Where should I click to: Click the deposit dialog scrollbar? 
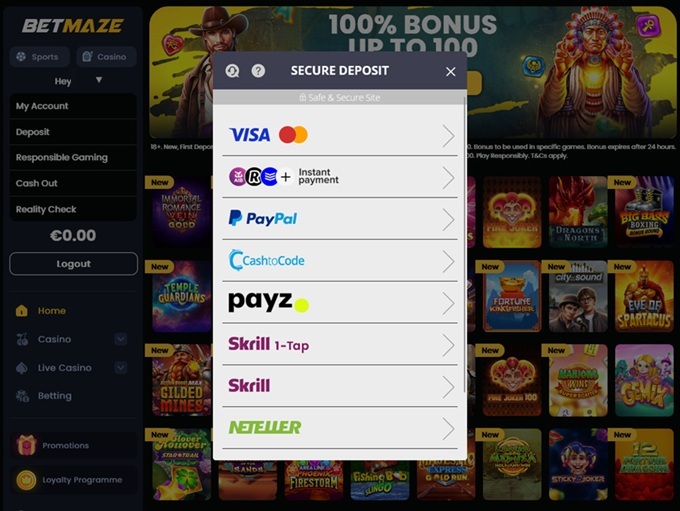click(x=465, y=243)
